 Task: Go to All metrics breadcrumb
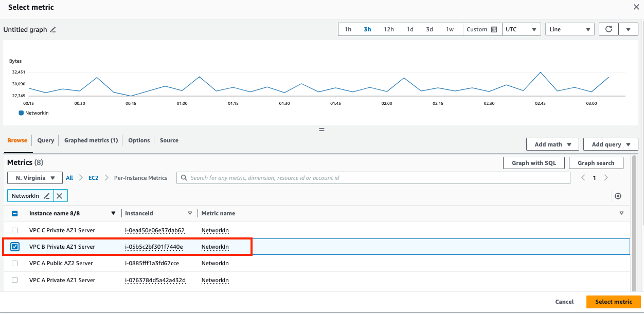69,178
